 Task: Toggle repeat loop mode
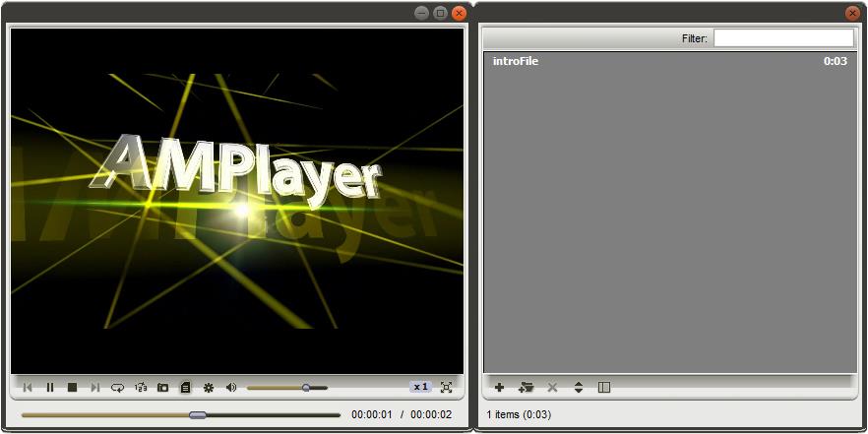point(118,388)
